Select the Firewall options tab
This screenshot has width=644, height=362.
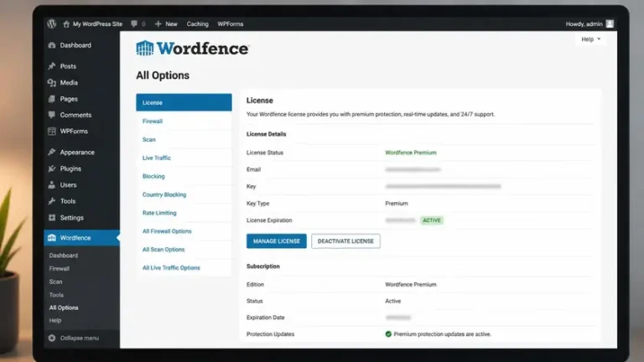tap(184, 121)
